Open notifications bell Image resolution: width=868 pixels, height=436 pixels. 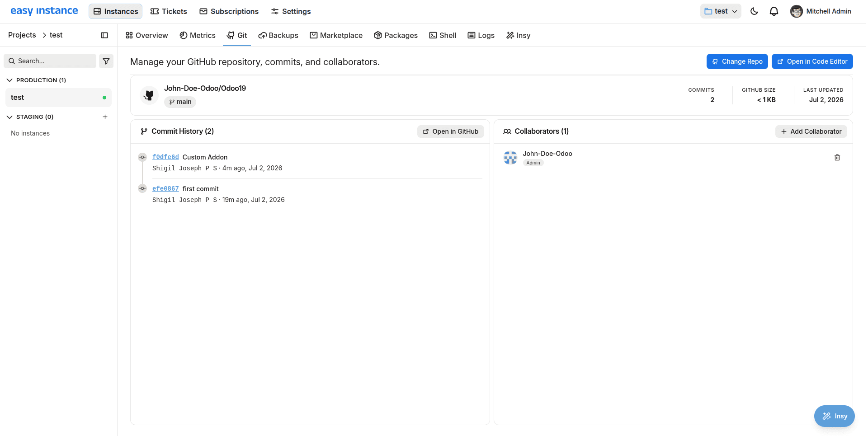[774, 11]
